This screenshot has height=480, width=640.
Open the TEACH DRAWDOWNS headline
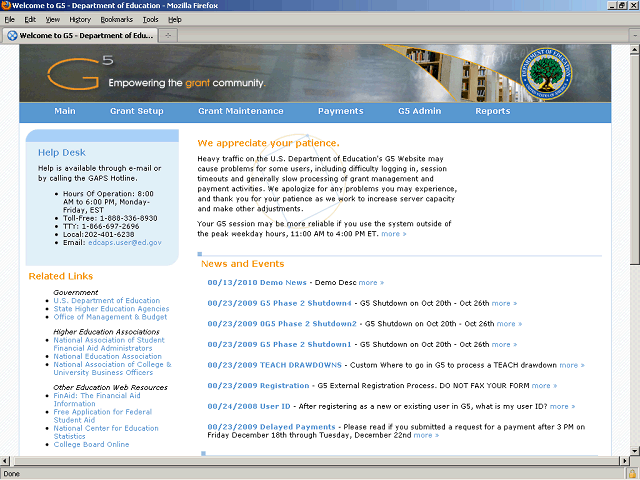pos(274,365)
